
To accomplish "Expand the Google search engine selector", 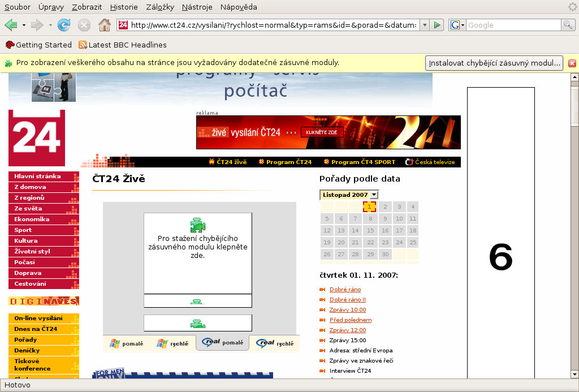I will click(x=457, y=25).
